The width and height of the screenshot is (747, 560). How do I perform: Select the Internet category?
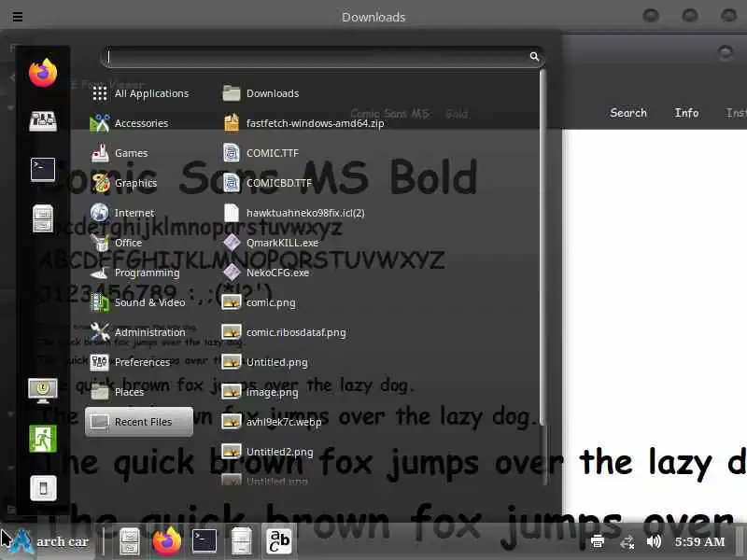(139, 213)
